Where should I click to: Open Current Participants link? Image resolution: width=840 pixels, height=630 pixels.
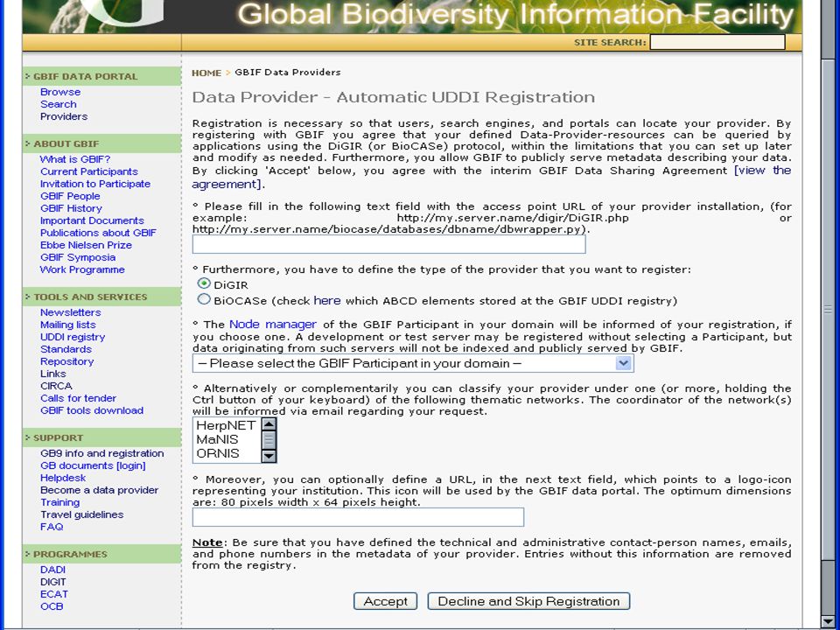[x=89, y=172]
